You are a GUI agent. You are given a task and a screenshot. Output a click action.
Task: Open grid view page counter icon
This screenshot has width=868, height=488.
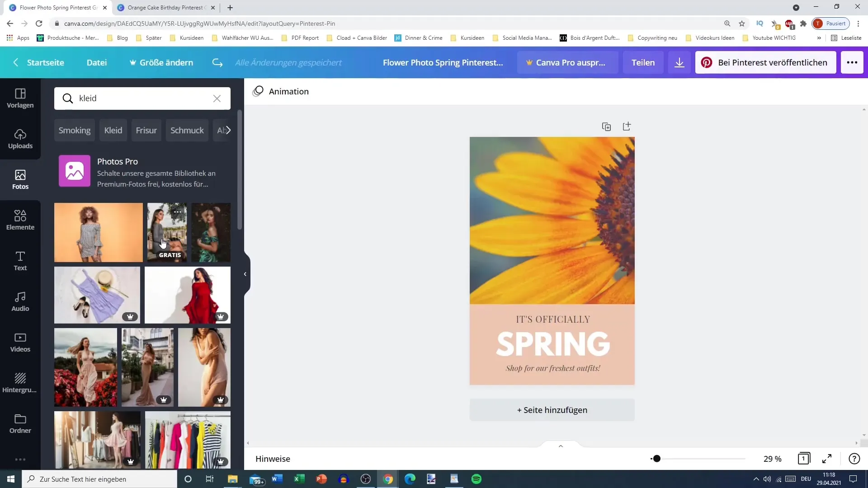pyautogui.click(x=804, y=459)
